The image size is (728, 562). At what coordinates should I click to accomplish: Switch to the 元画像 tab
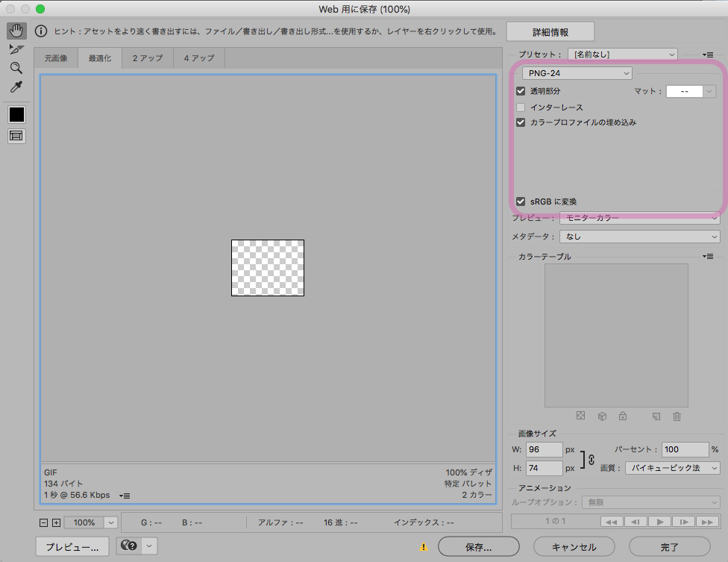pyautogui.click(x=56, y=58)
